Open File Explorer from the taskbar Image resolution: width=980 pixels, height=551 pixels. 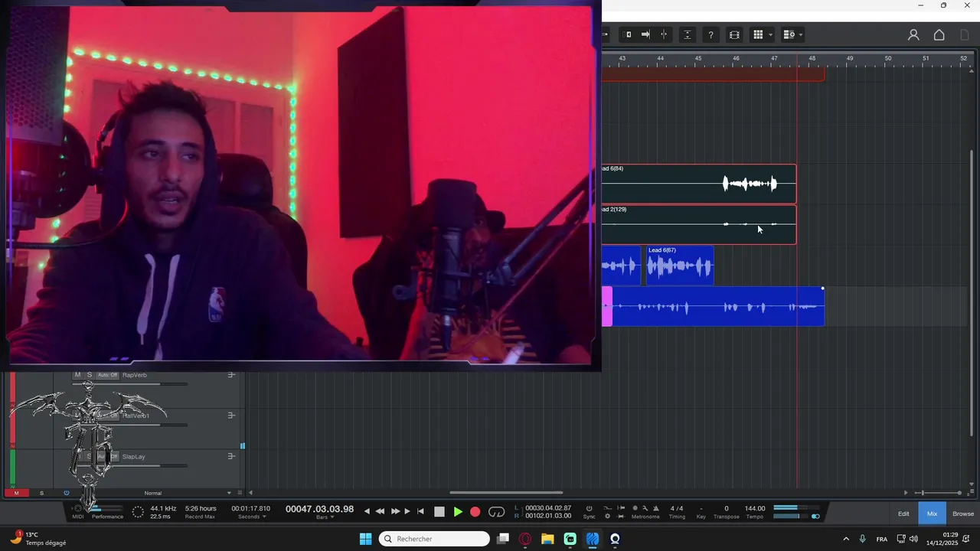(x=547, y=539)
